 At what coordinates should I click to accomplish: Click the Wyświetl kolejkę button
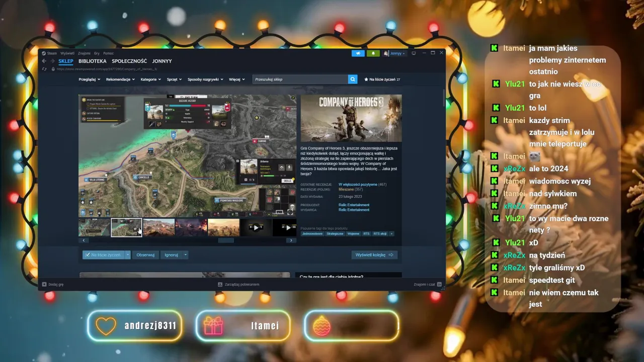coord(374,255)
